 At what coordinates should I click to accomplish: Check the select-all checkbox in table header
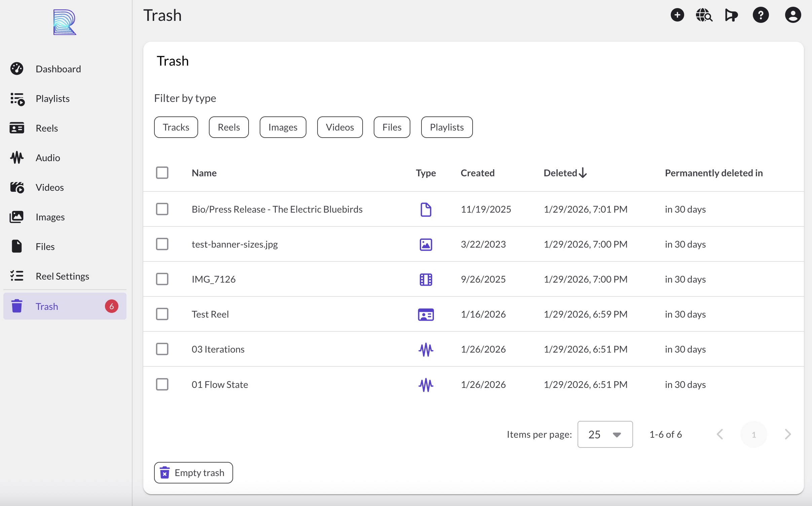[x=162, y=173]
